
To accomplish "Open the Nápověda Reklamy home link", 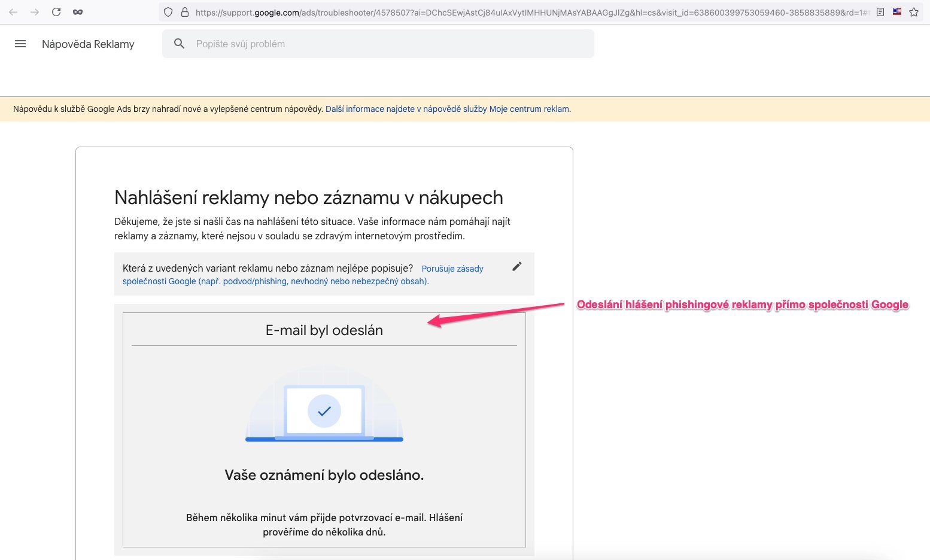I will coord(88,44).
